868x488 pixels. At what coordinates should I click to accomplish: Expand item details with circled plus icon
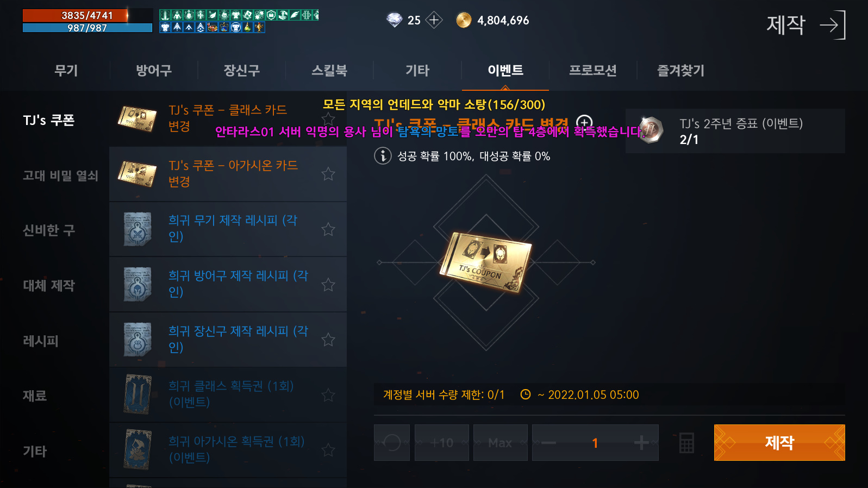click(x=584, y=122)
